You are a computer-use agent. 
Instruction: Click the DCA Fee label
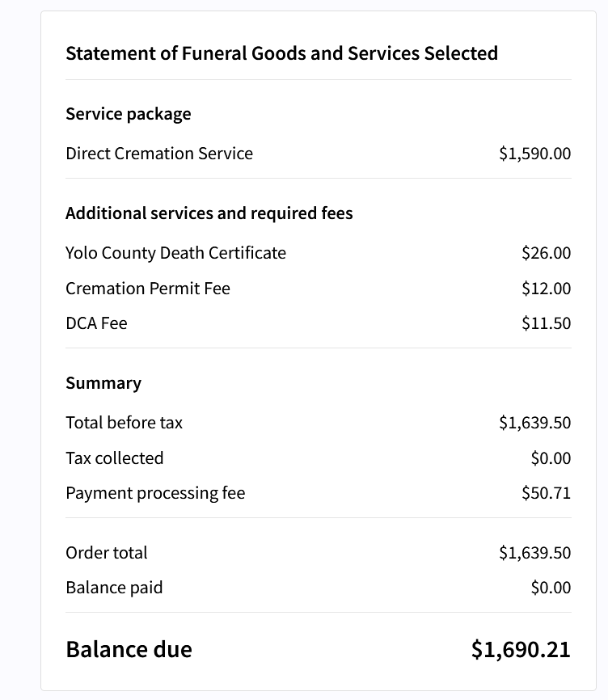[96, 323]
